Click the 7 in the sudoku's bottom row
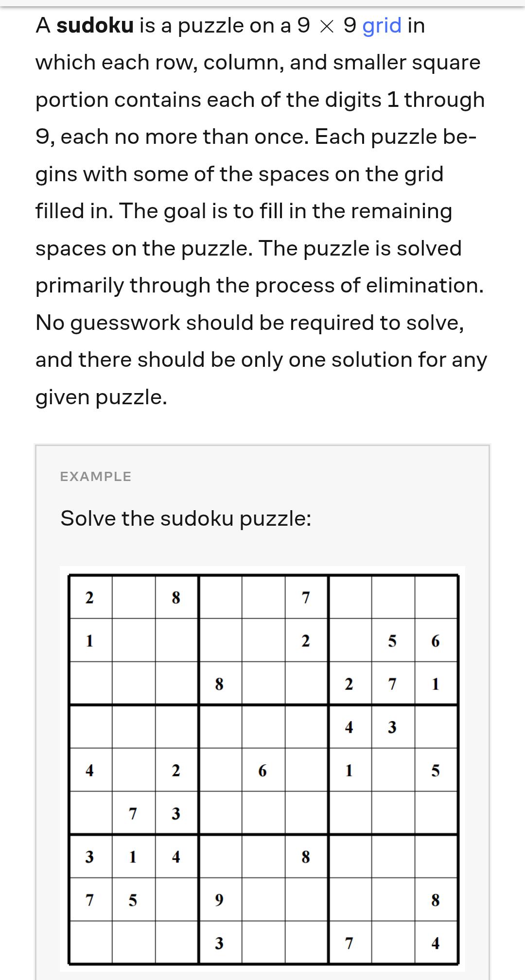Viewport: 525px width, 980px height. click(x=349, y=943)
